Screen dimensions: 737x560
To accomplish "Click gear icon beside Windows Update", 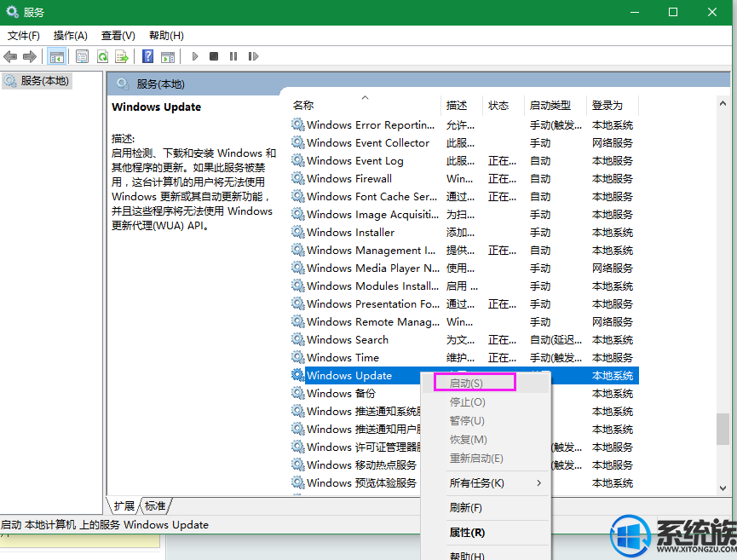I will pyautogui.click(x=297, y=375).
